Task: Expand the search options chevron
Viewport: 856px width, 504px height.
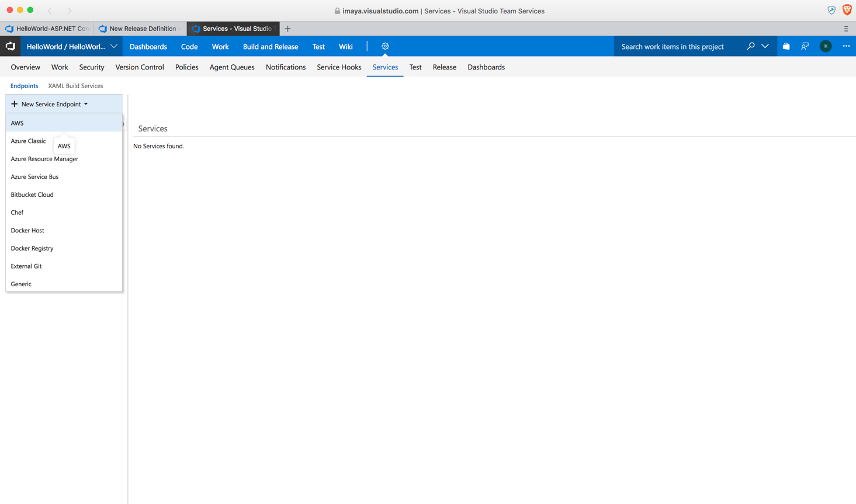Action: pos(765,46)
